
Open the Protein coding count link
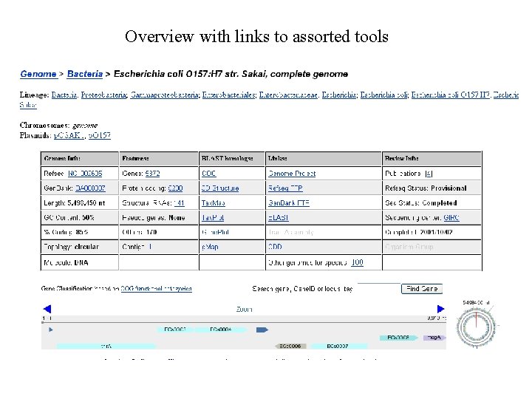(175, 188)
